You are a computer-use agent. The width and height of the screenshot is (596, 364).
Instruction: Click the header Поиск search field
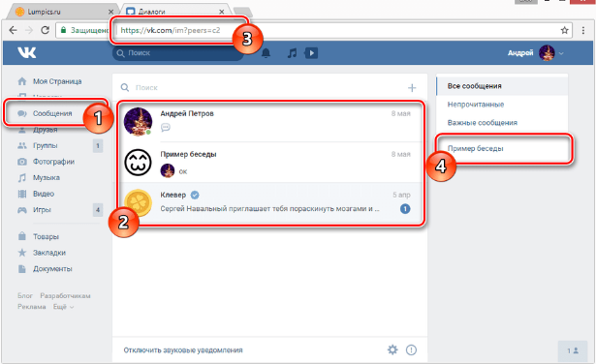(178, 52)
